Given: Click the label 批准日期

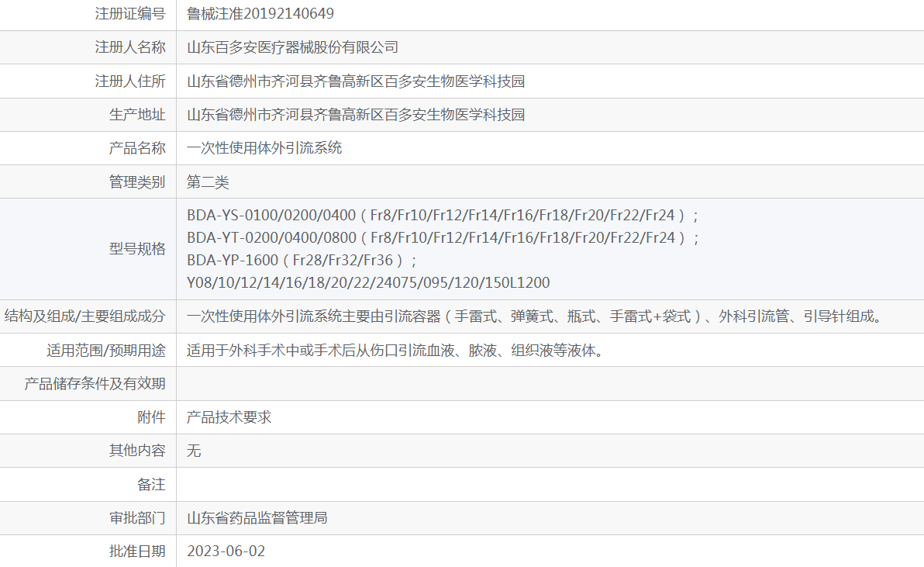Looking at the screenshot, I should click(137, 551).
